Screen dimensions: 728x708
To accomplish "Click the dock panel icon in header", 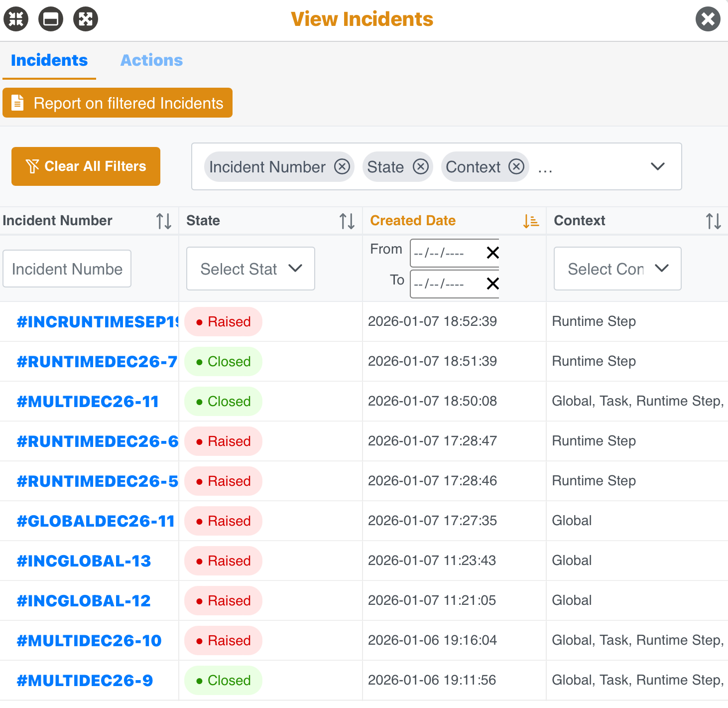I will 51,19.
